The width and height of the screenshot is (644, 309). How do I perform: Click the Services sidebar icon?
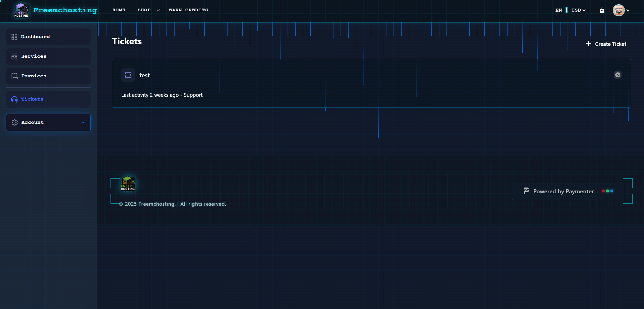(x=14, y=56)
